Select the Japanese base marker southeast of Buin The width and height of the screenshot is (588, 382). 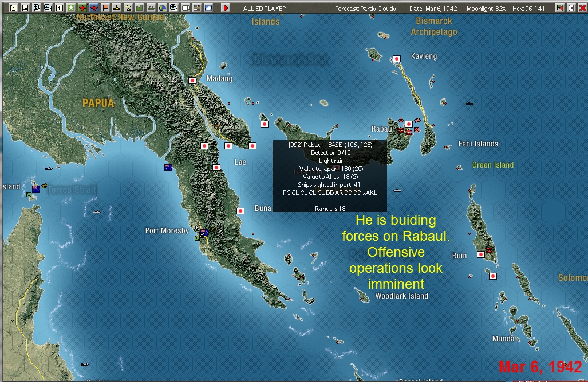tap(493, 276)
